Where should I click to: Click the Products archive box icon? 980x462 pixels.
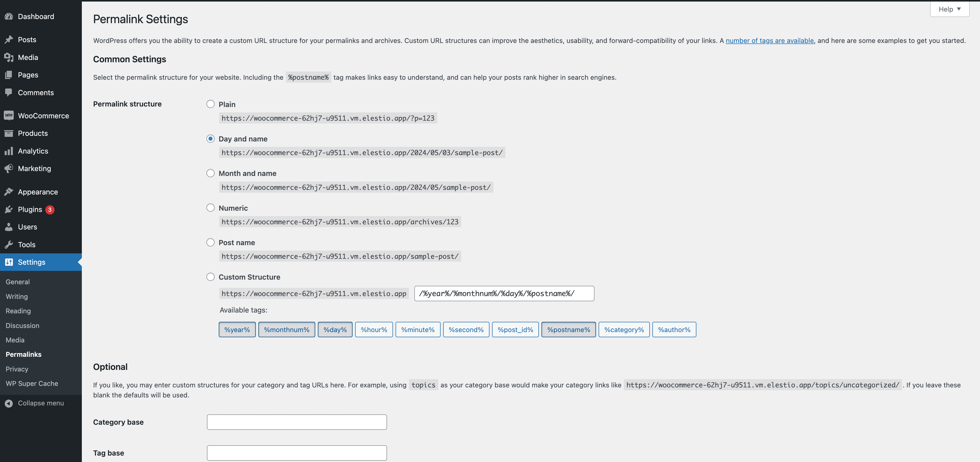(9, 133)
